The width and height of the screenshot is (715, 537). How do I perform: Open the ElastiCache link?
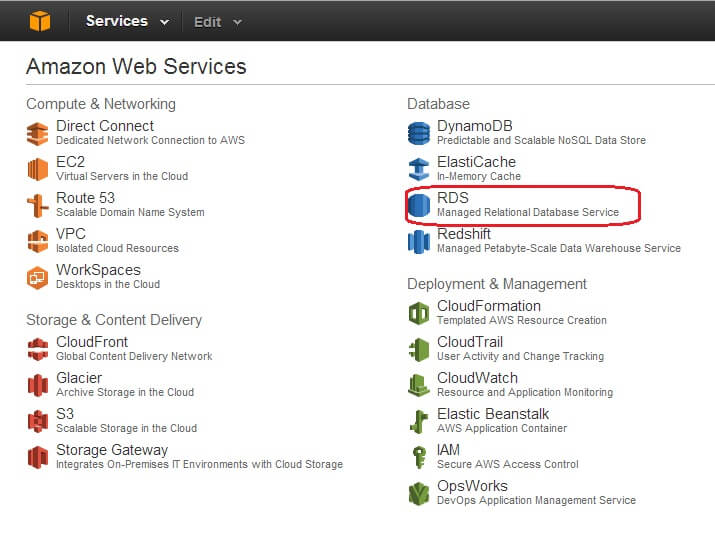(477, 162)
